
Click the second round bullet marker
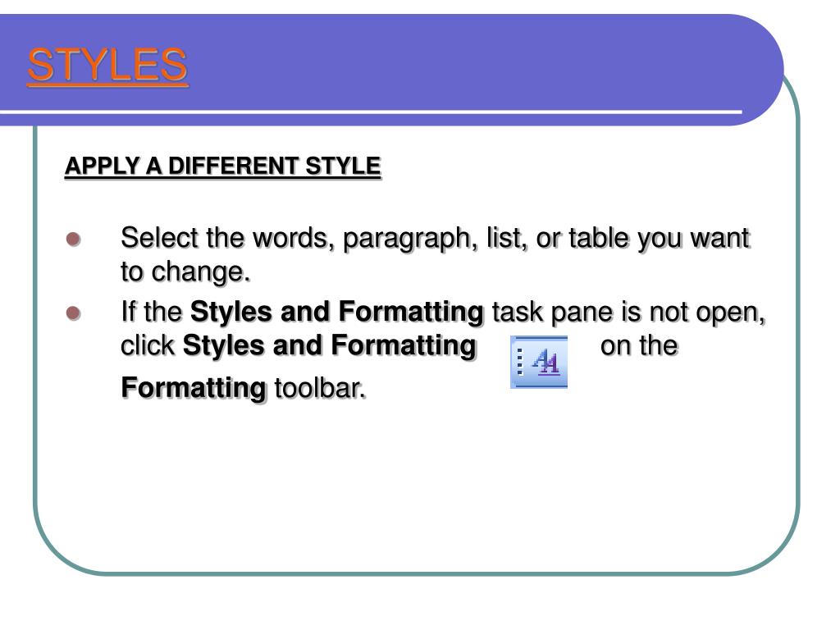click(73, 313)
